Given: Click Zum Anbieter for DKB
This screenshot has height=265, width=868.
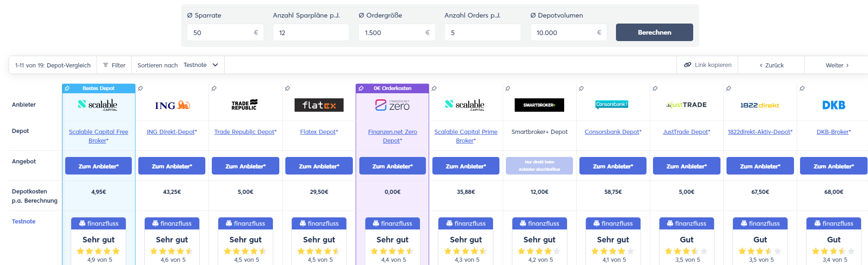Looking at the screenshot, I should [834, 166].
